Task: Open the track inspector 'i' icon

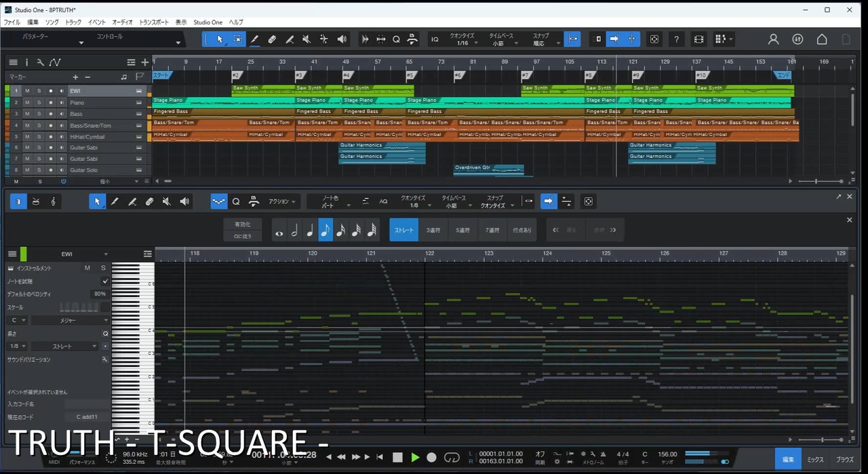Action: click(26, 62)
